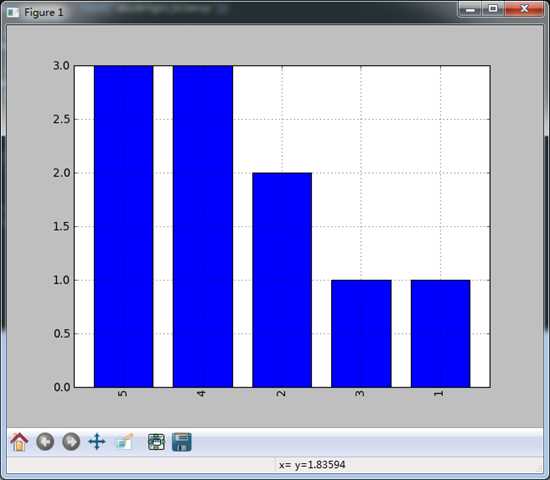Click the 3.0 y-axis tick label
The image size is (550, 480).
[x=61, y=66]
